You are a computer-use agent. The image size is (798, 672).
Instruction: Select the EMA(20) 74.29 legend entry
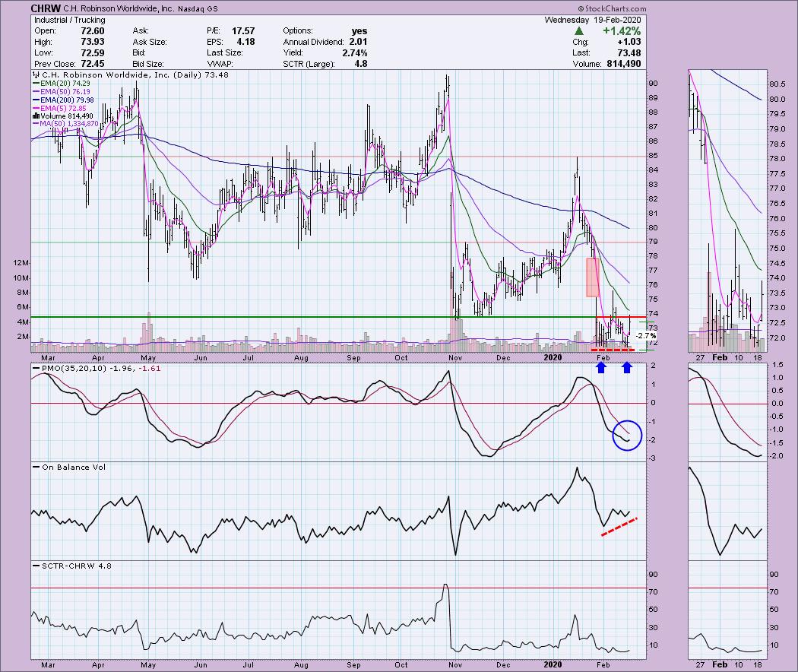(61, 83)
